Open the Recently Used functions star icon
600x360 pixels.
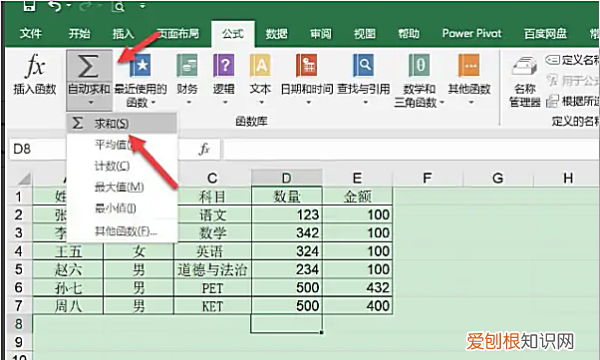pos(140,65)
